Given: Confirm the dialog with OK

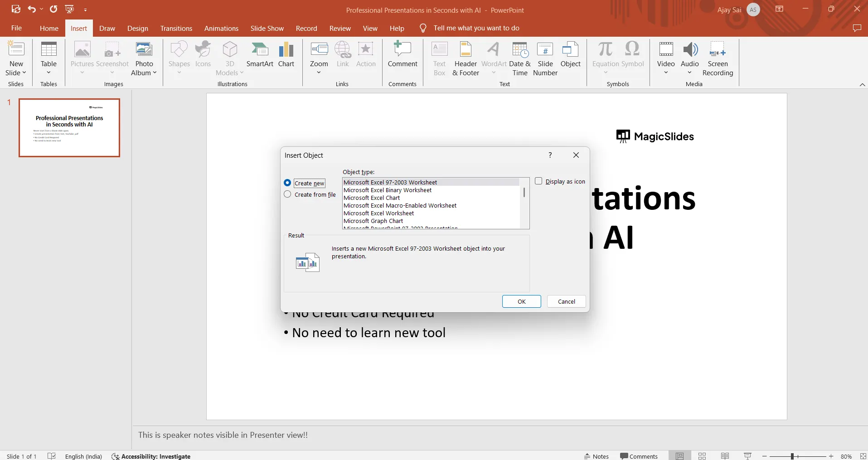Looking at the screenshot, I should [x=522, y=301].
